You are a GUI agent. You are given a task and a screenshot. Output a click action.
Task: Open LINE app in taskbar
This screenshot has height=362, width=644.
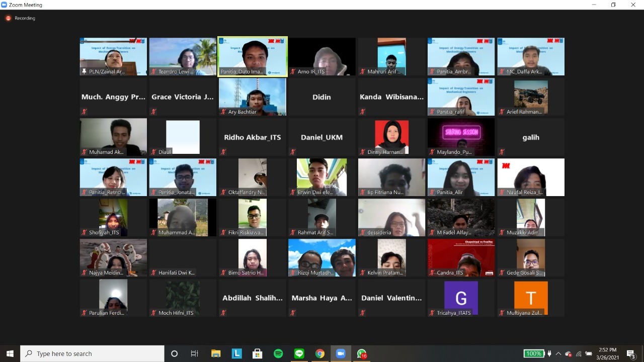click(x=299, y=353)
